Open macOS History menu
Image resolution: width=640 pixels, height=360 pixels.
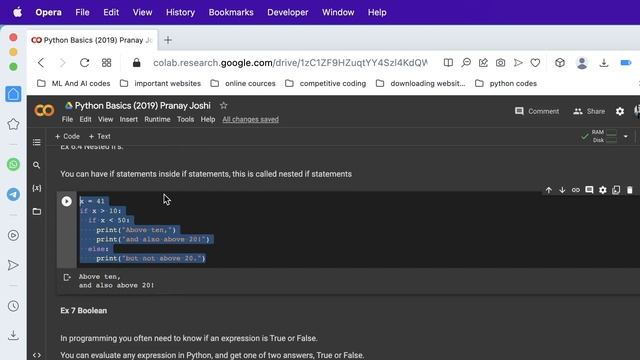click(x=180, y=12)
